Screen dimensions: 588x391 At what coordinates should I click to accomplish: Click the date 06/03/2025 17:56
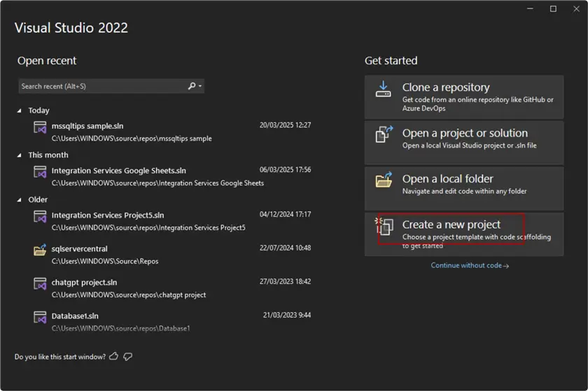click(285, 169)
